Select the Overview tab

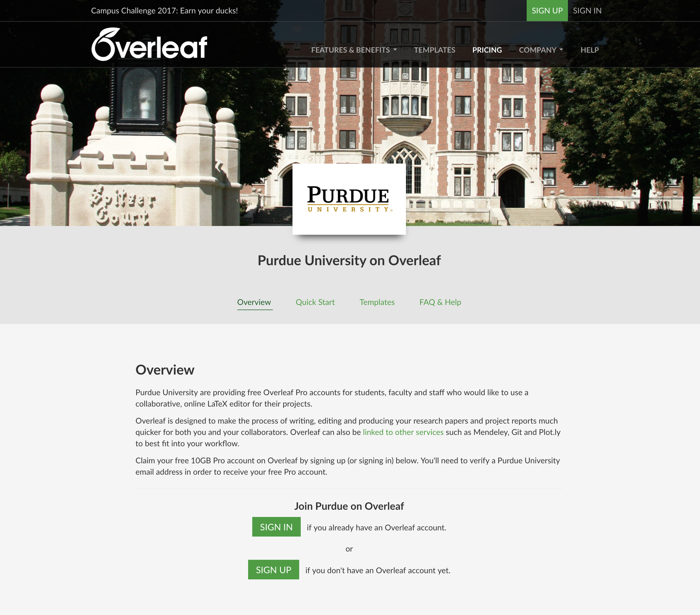pyautogui.click(x=254, y=302)
